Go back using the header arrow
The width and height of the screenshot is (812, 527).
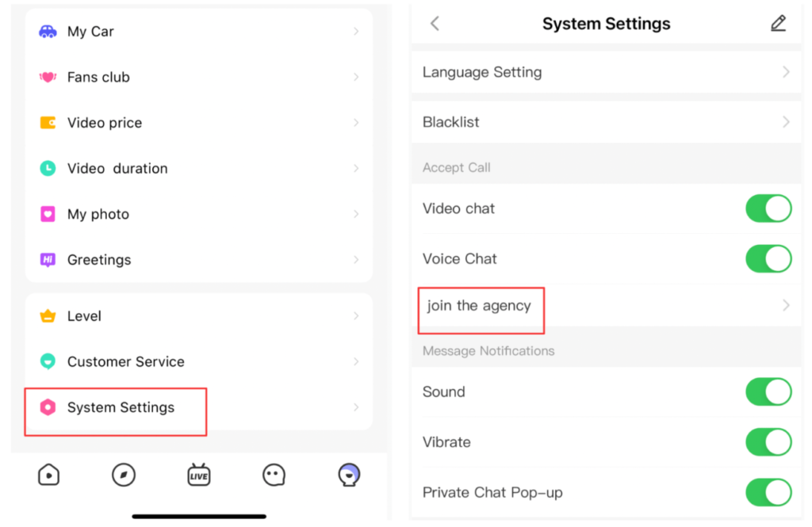435,24
